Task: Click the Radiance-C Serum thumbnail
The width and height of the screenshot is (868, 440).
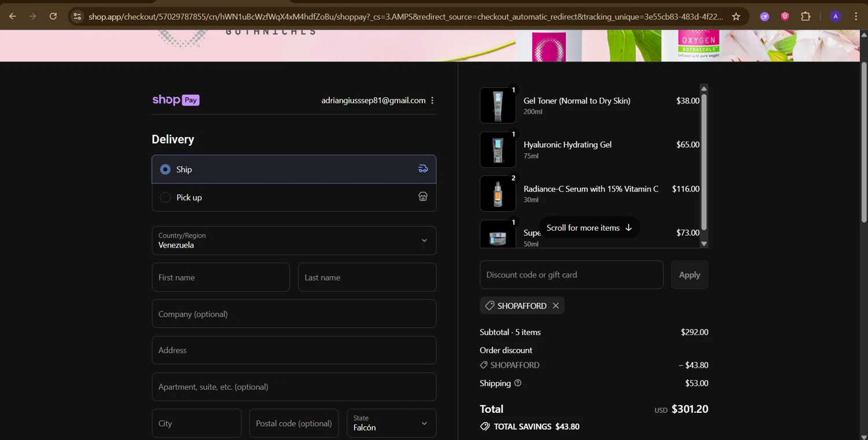Action: point(498,194)
